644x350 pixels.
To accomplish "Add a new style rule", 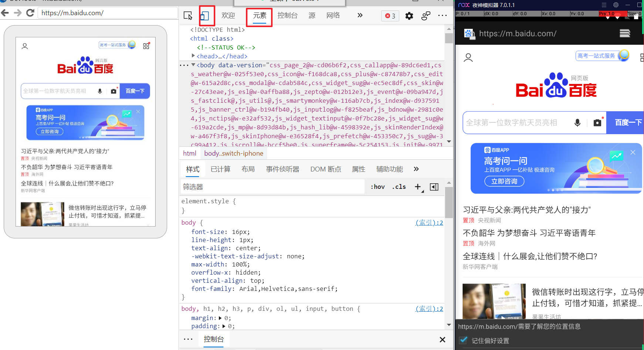I will 418,187.
